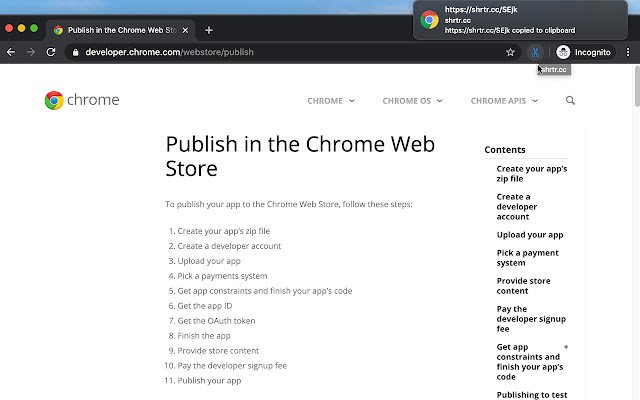This screenshot has height=400, width=640.
Task: Click the yellow window minimize button
Action: pos(21,28)
